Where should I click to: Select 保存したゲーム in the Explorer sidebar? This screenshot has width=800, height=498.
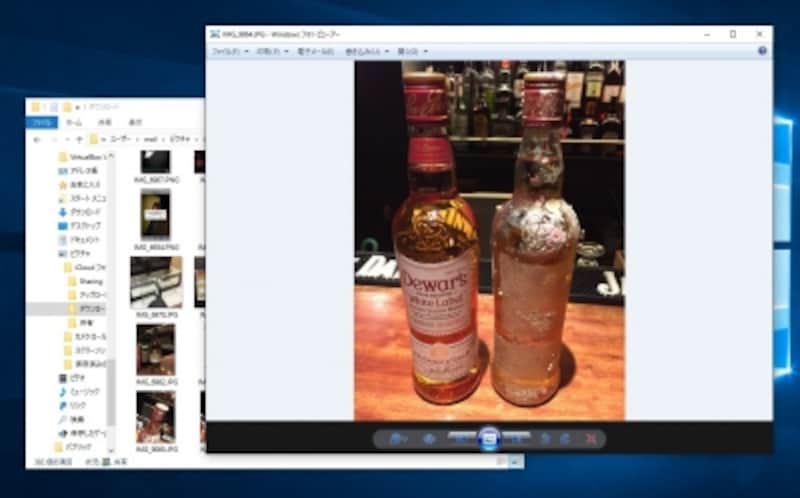(82, 433)
